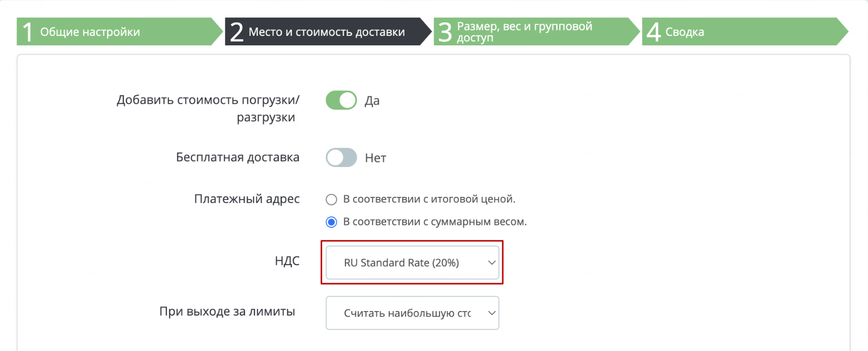The height and width of the screenshot is (351, 868).
Task: Switch to Размер, вес и групповой доступ step
Action: (x=537, y=31)
